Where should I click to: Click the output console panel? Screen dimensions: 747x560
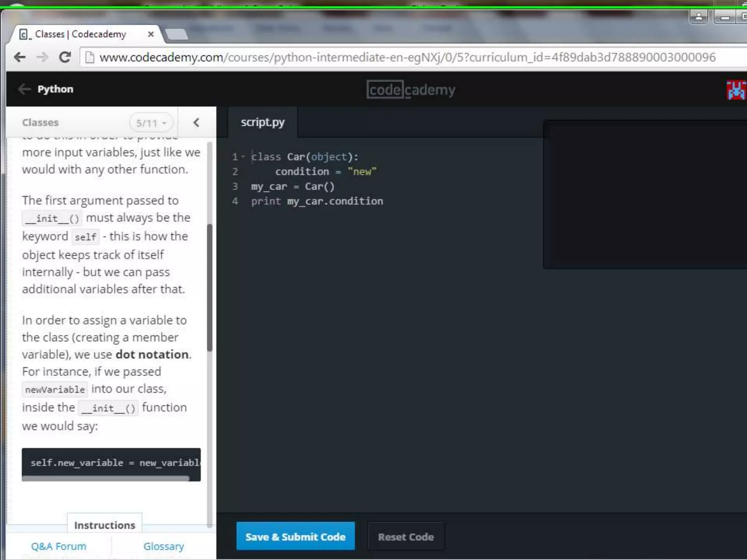645,195
